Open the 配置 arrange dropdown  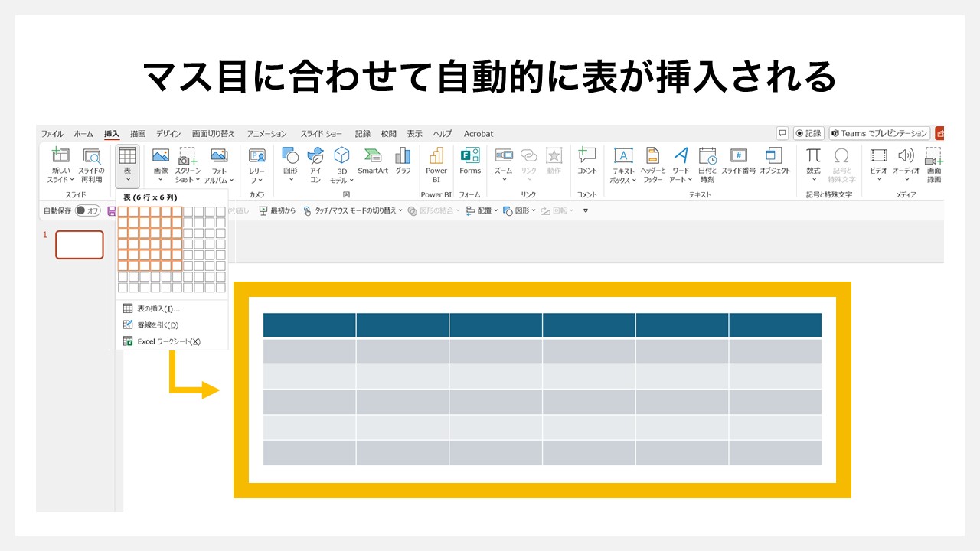pyautogui.click(x=485, y=210)
